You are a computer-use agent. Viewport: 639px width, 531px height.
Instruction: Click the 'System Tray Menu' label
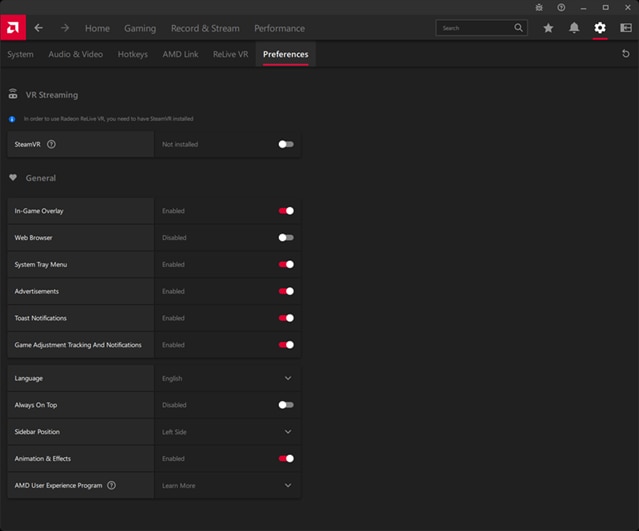click(x=41, y=264)
